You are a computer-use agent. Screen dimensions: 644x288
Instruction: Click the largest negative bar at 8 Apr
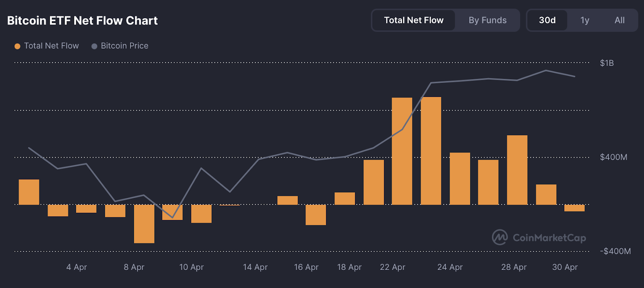coord(144,224)
